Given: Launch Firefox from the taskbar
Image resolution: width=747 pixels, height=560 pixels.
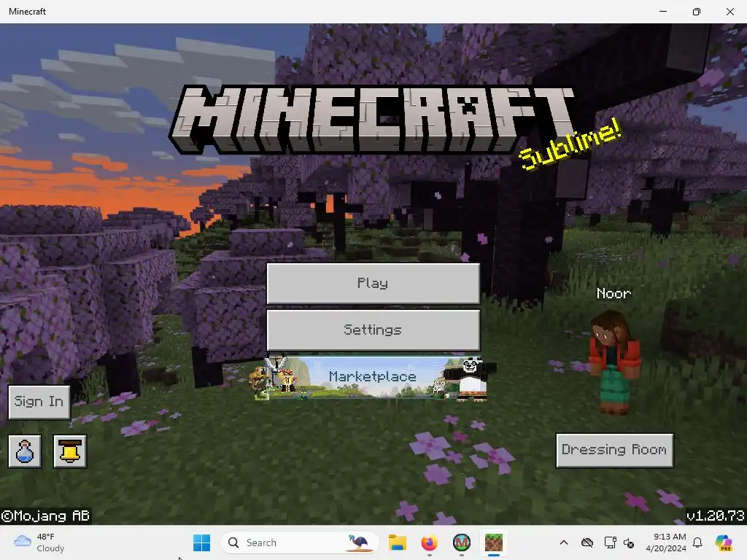Looking at the screenshot, I should point(429,542).
